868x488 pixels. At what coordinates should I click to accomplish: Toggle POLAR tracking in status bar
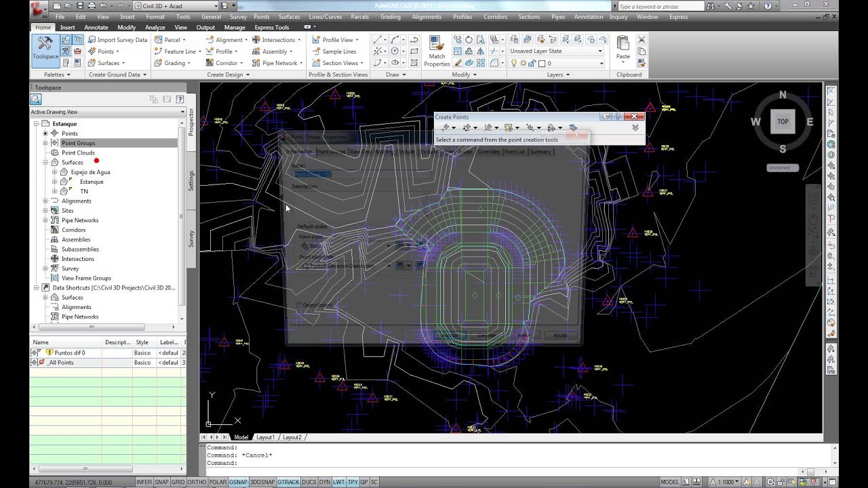pos(218,482)
